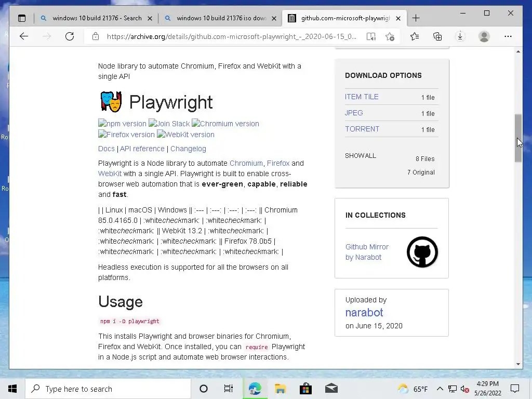The height and width of the screenshot is (399, 532).
Task: View site information via the lock icon
Action: point(96,36)
